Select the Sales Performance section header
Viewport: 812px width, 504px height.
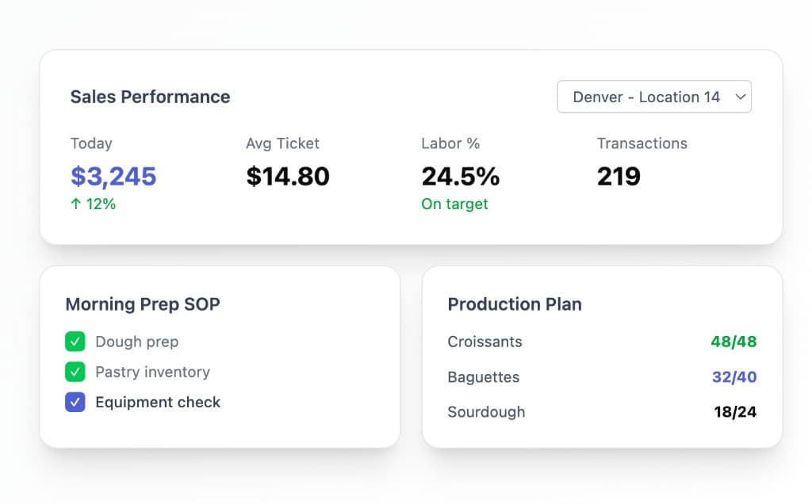pyautogui.click(x=149, y=96)
